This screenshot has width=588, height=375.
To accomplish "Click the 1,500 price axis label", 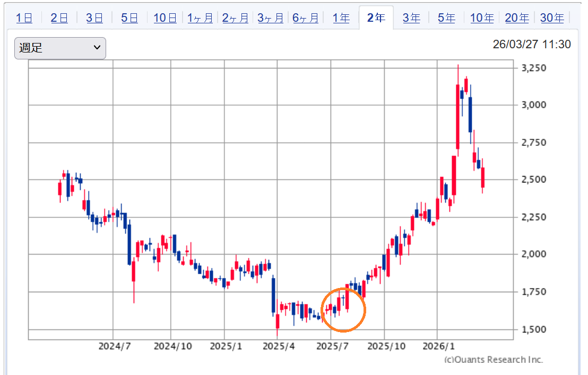I will click(x=534, y=329).
